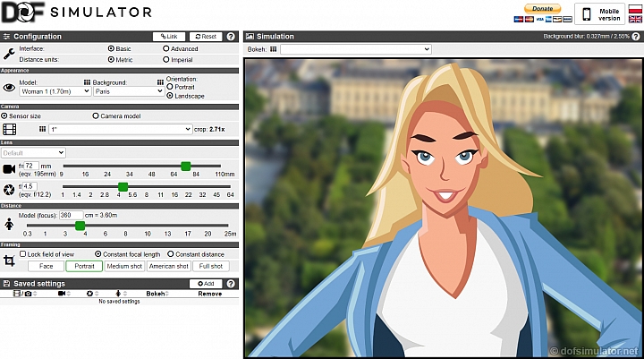Click the model focus distance input field
This screenshot has height=359, width=644.
(x=71, y=215)
